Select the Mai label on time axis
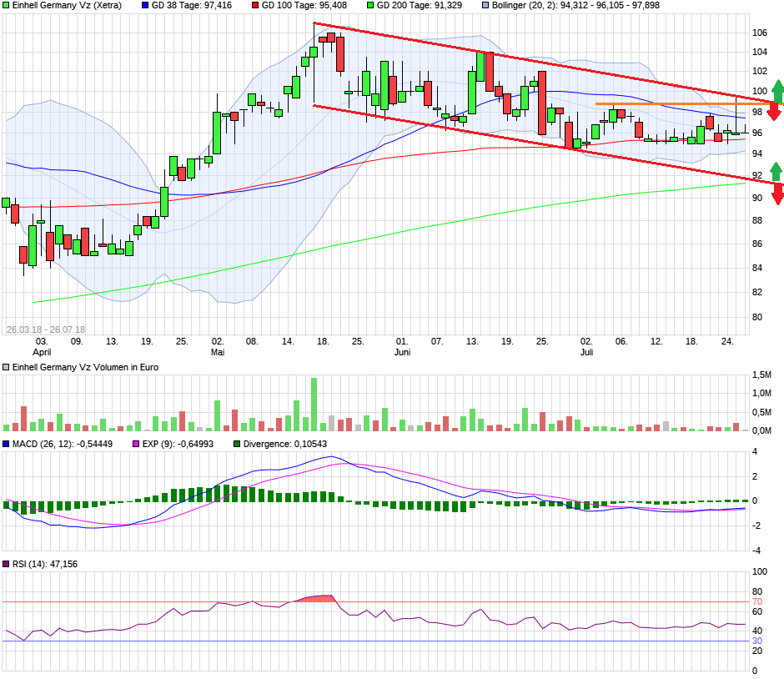784x679 pixels. 218,352
